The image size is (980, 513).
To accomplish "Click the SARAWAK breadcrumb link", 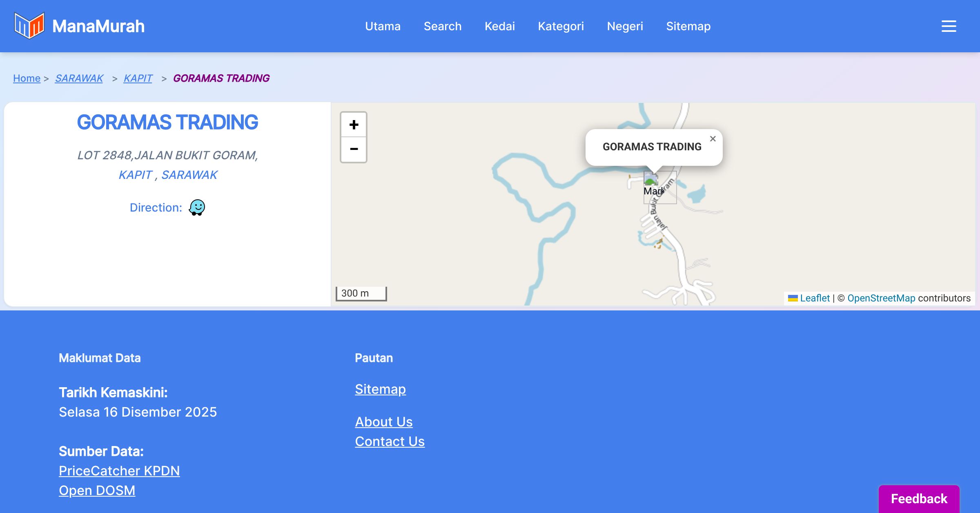I will tap(79, 78).
